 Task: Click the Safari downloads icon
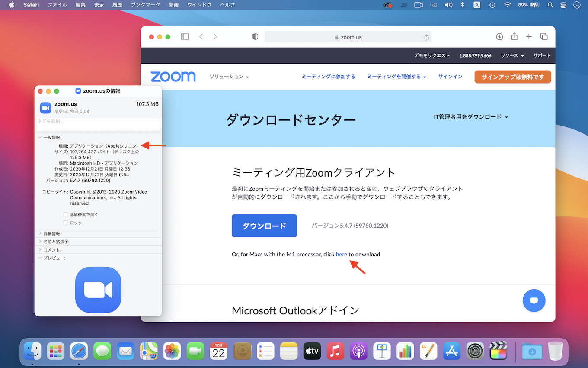pos(499,37)
